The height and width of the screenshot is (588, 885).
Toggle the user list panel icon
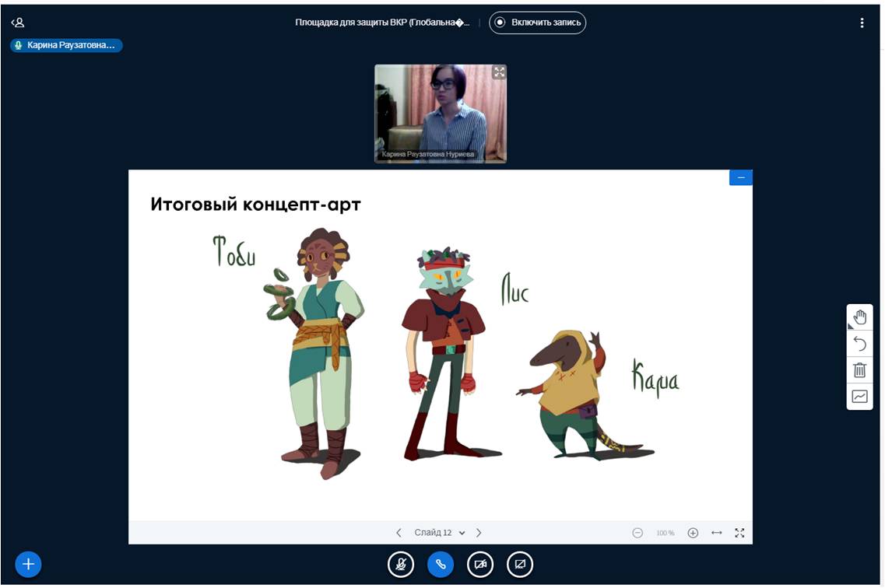[x=17, y=23]
